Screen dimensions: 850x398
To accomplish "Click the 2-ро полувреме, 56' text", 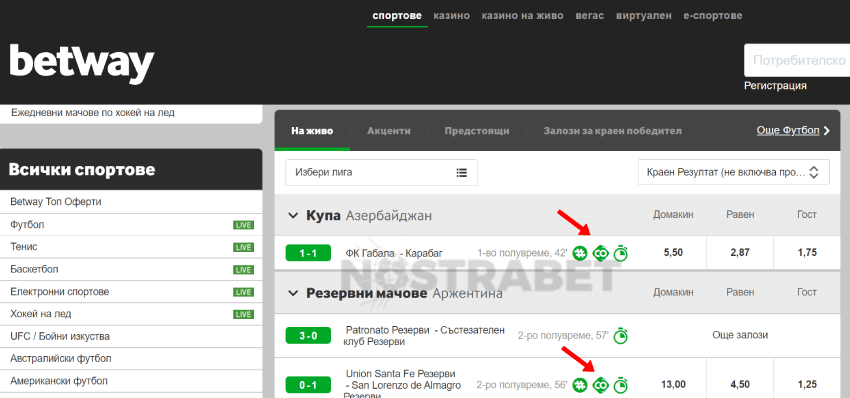I will pyautogui.click(x=522, y=385).
